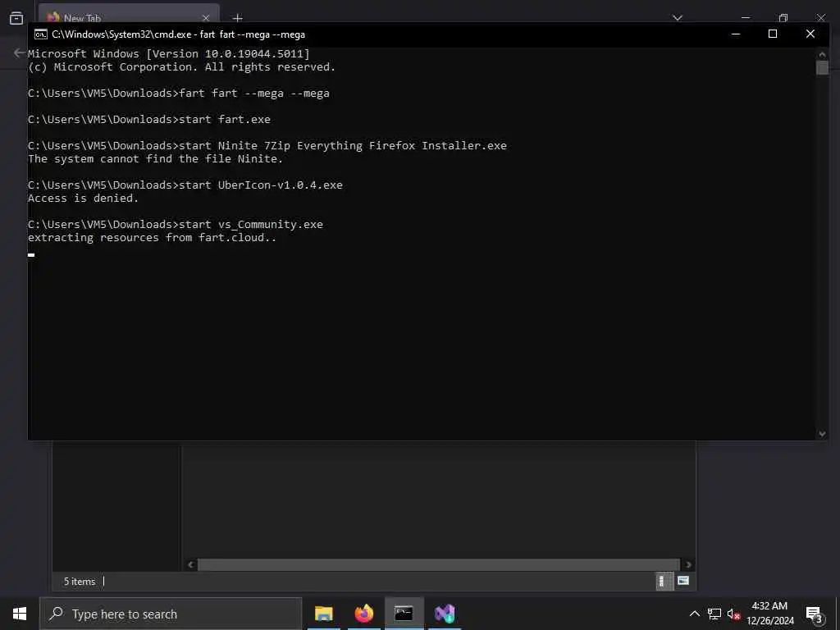This screenshot has width=840, height=630.
Task: Click the 'start UberIcon-v1.0.4.exe' command line
Action: tap(185, 185)
